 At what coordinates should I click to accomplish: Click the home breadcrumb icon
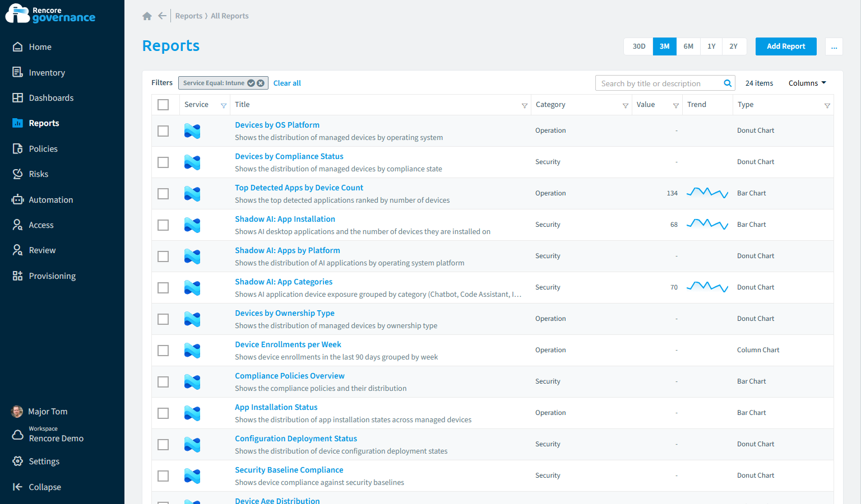(x=147, y=16)
